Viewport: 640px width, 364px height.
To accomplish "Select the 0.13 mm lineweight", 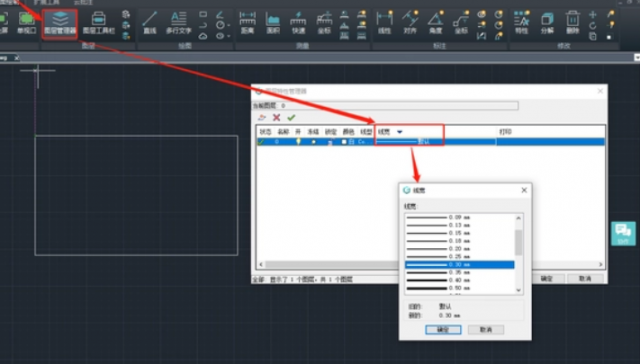I will (460, 225).
